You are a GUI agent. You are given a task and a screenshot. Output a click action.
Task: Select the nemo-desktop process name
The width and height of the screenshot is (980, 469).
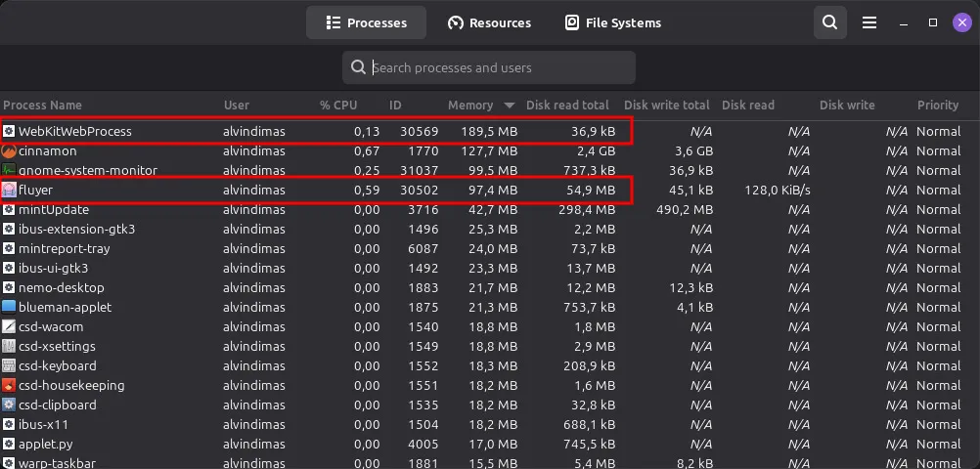tap(62, 288)
